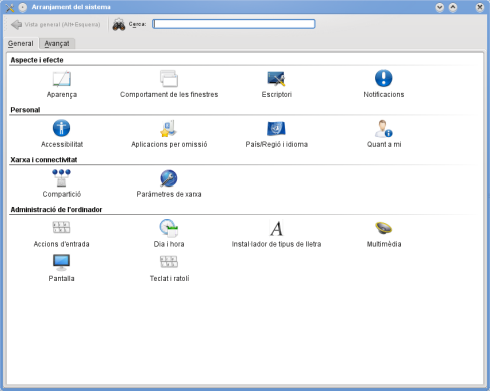The image size is (490, 391).
Task: Open the Pantalla monitor icon
Action: tap(61, 262)
